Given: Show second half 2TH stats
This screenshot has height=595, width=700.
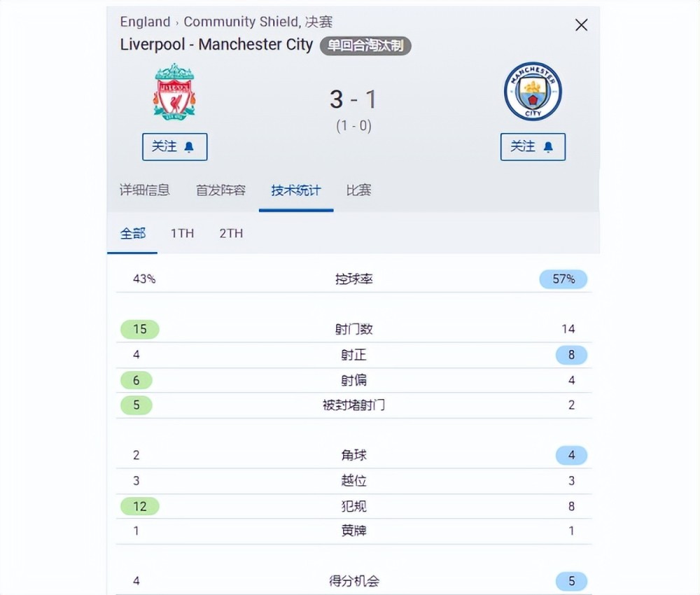Looking at the screenshot, I should (x=231, y=233).
